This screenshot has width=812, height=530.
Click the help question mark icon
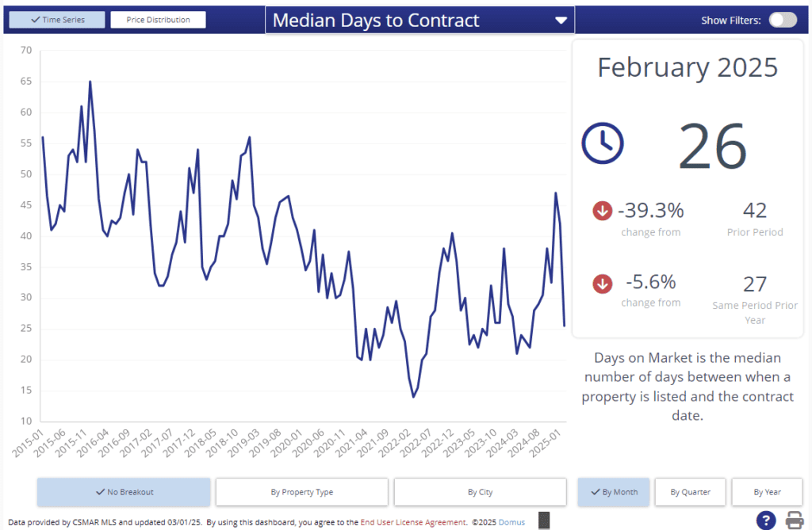pos(765,520)
